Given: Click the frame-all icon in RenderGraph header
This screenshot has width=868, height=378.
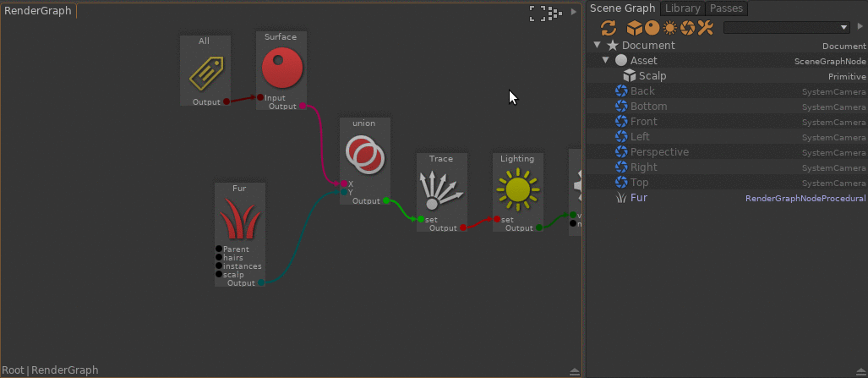Looking at the screenshot, I should coord(536,12).
